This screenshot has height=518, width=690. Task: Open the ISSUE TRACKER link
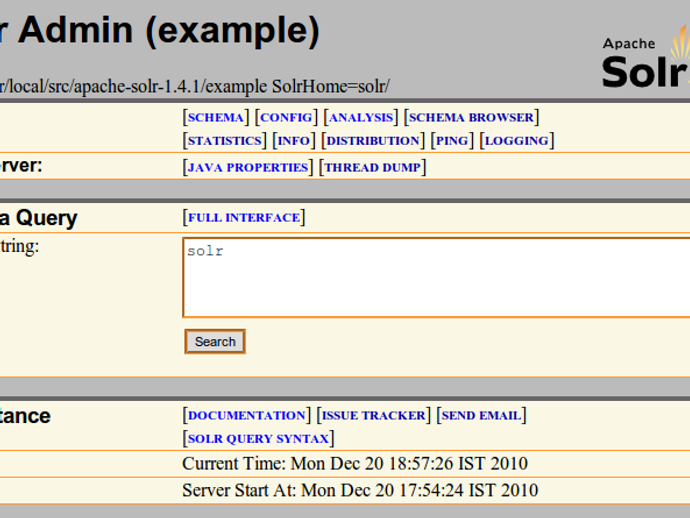374,415
